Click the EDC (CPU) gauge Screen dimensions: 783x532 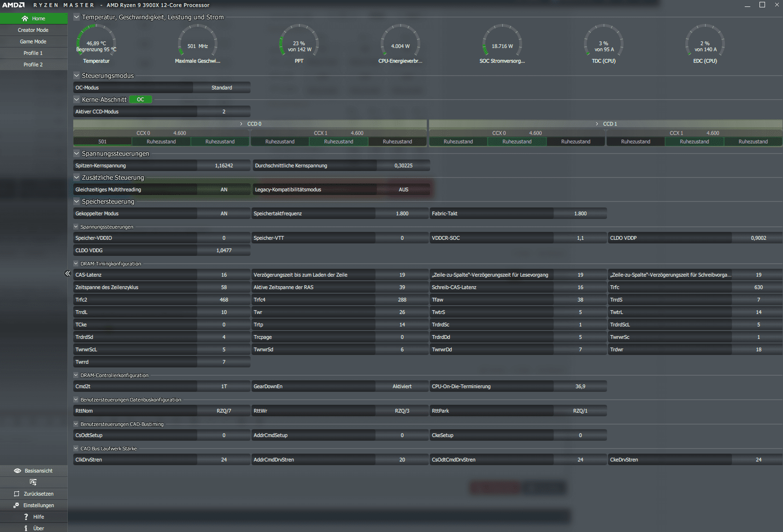[x=705, y=45]
